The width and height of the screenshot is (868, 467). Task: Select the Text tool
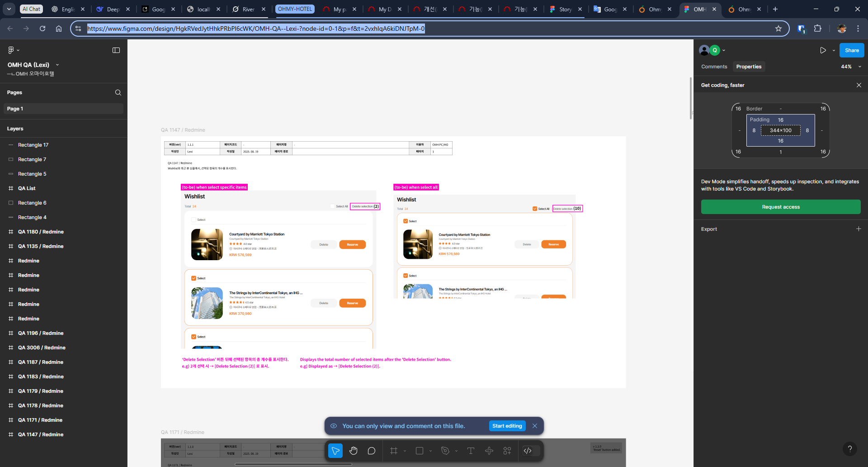[x=471, y=451]
